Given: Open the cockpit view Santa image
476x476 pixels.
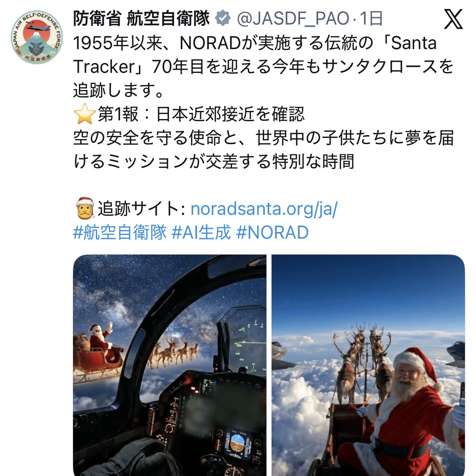Looking at the screenshot, I should (x=170, y=365).
